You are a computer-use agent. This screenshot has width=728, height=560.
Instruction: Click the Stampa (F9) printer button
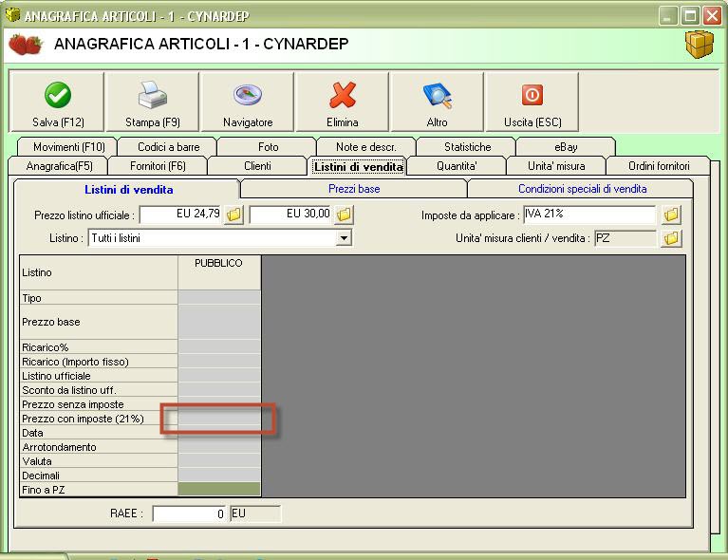click(x=152, y=103)
